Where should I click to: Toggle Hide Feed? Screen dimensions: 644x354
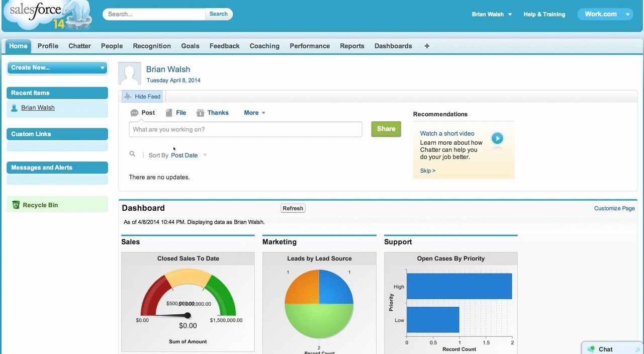point(143,97)
